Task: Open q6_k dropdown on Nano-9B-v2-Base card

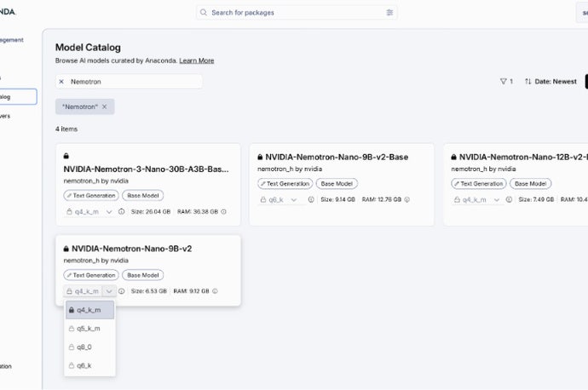Action: point(293,199)
